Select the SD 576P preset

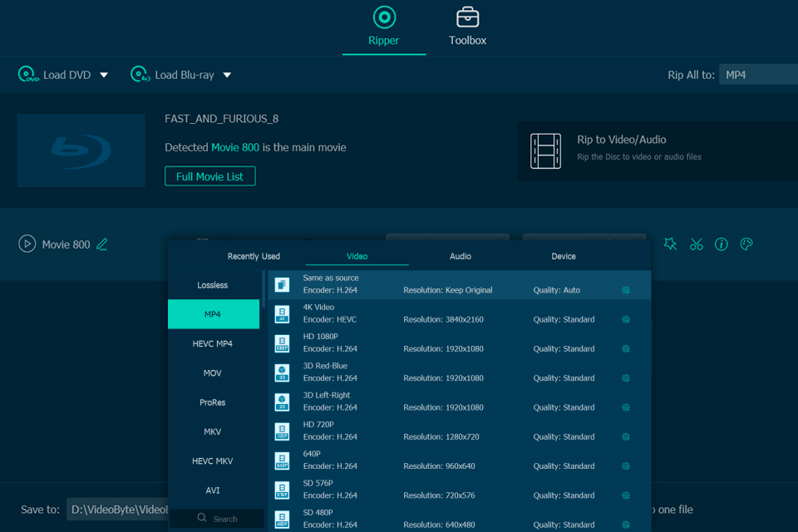(x=459, y=490)
